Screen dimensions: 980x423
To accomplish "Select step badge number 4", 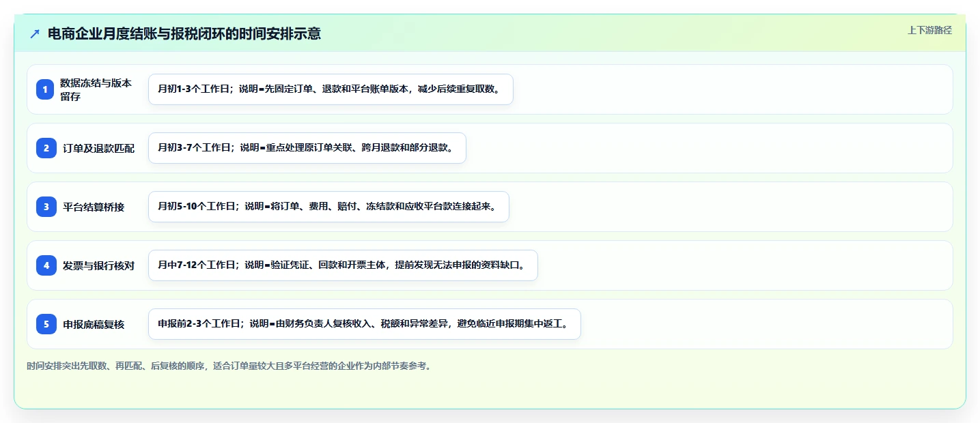I will click(46, 265).
